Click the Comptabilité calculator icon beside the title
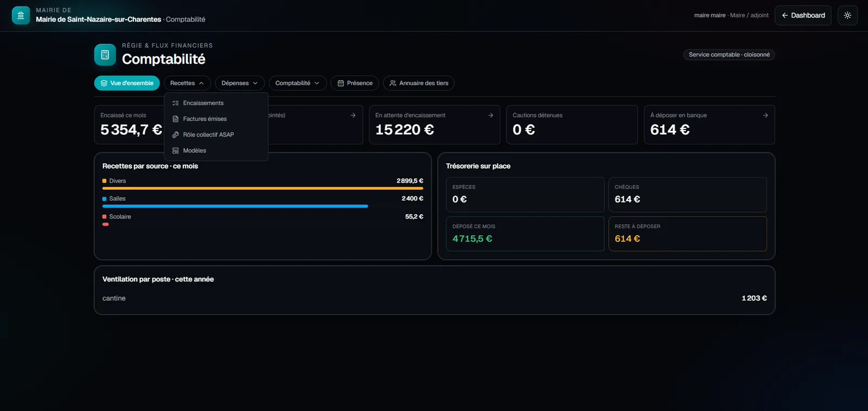Image resolution: width=868 pixels, height=411 pixels. point(105,55)
